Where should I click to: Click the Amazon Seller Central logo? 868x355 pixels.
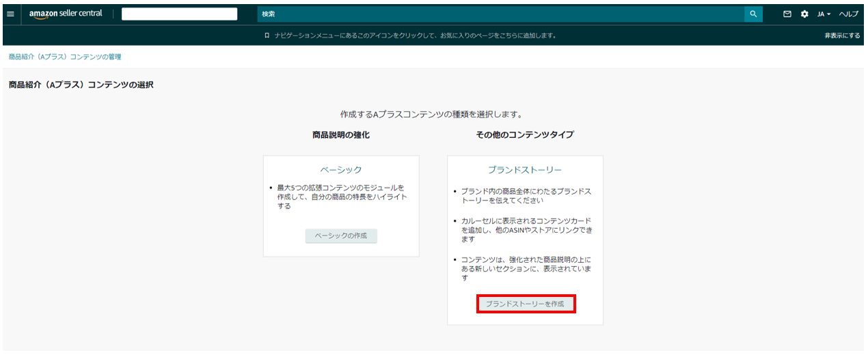pyautogui.click(x=66, y=14)
